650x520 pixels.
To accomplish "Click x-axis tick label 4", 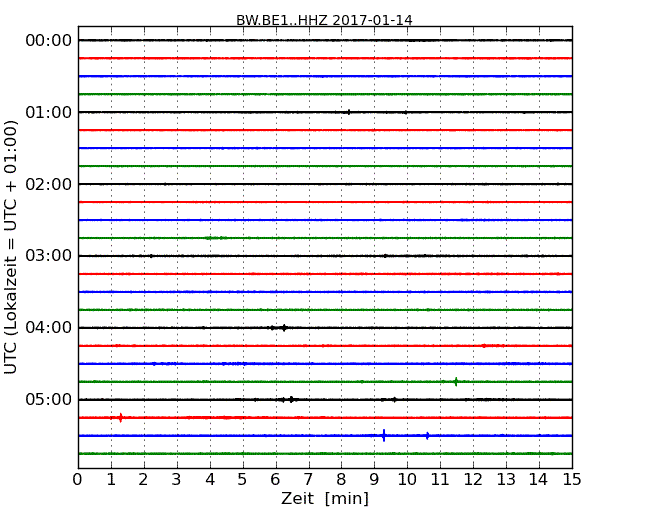I will [210, 480].
